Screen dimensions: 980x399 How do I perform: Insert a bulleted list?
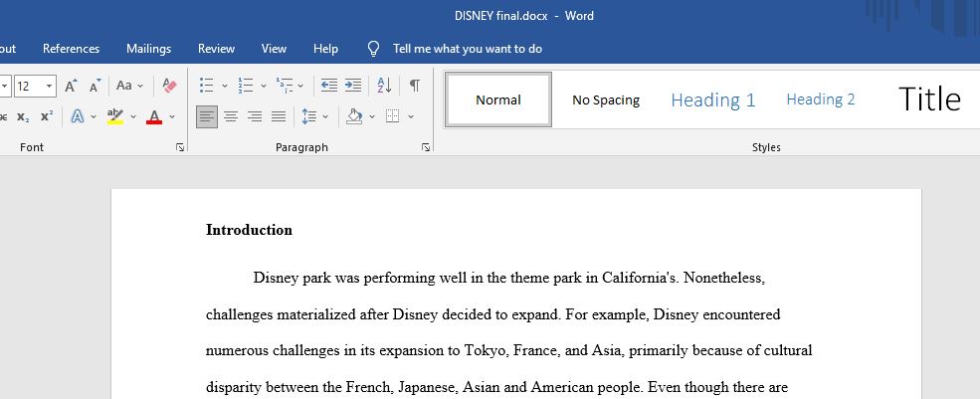pyautogui.click(x=206, y=86)
